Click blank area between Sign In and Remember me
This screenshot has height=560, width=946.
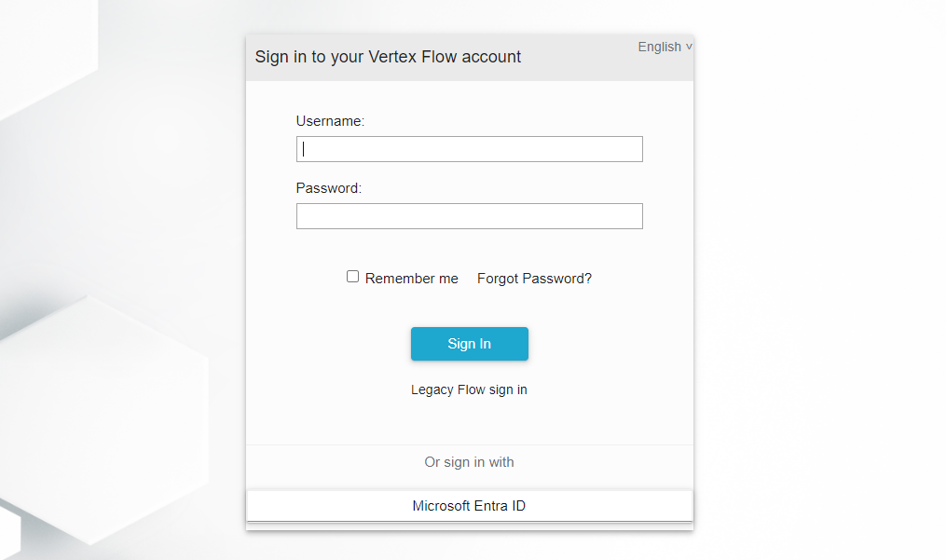click(x=469, y=307)
